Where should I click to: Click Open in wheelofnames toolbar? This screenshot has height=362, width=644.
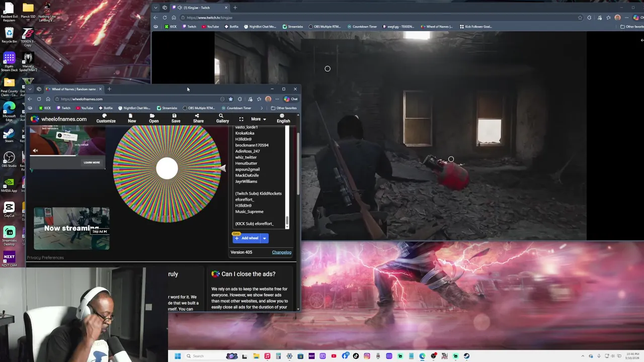click(153, 118)
